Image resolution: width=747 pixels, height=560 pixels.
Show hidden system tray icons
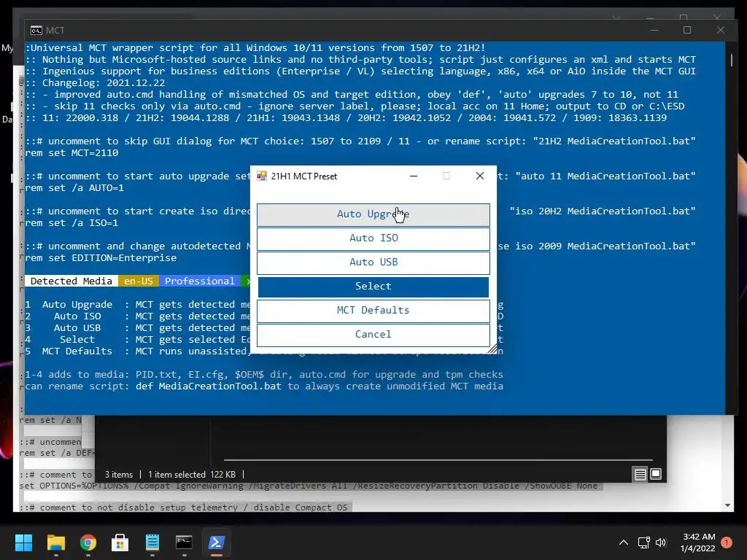623,542
